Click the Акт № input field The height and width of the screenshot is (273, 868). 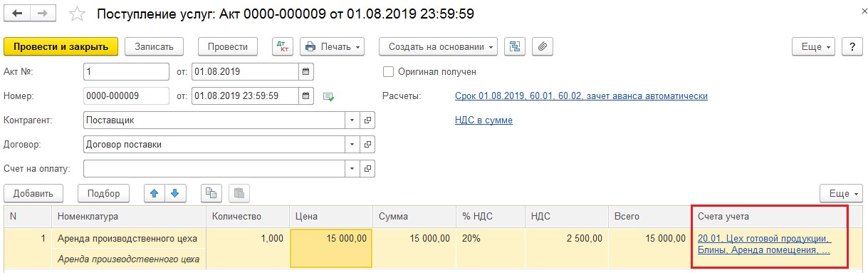(x=126, y=72)
